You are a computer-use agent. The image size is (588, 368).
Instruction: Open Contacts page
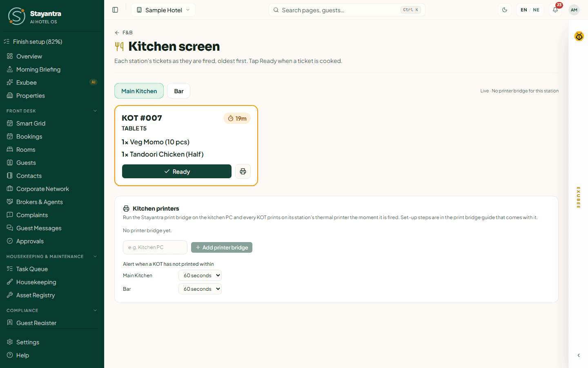(52, 176)
